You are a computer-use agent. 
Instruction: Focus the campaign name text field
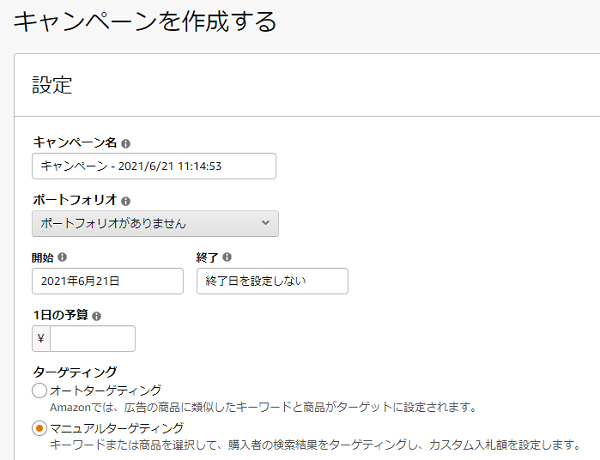[155, 166]
